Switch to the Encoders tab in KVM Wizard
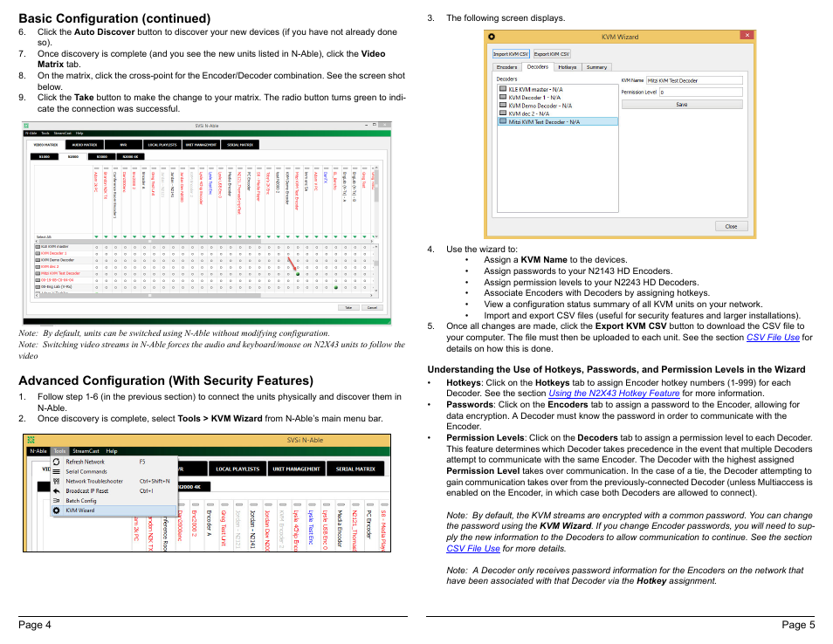Image resolution: width=833 pixels, height=644 pixels. coord(506,67)
